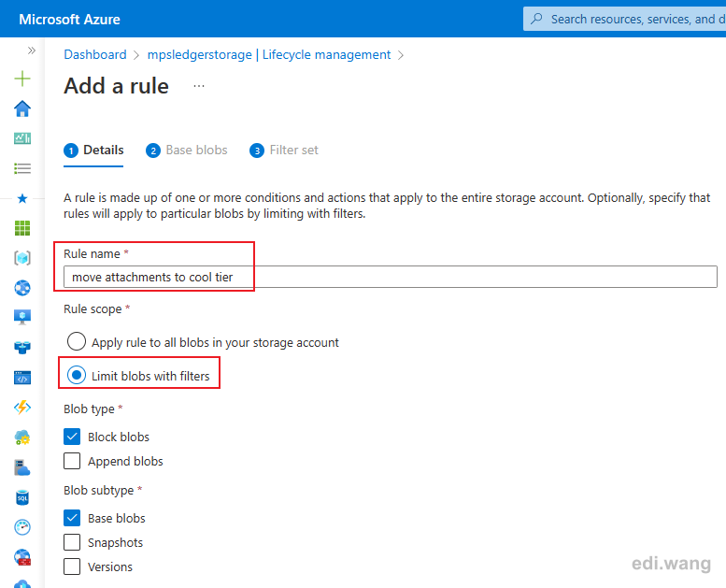This screenshot has width=726, height=588.
Task: Open the Dashboard chart icon in the sidebar
Action: (22, 138)
